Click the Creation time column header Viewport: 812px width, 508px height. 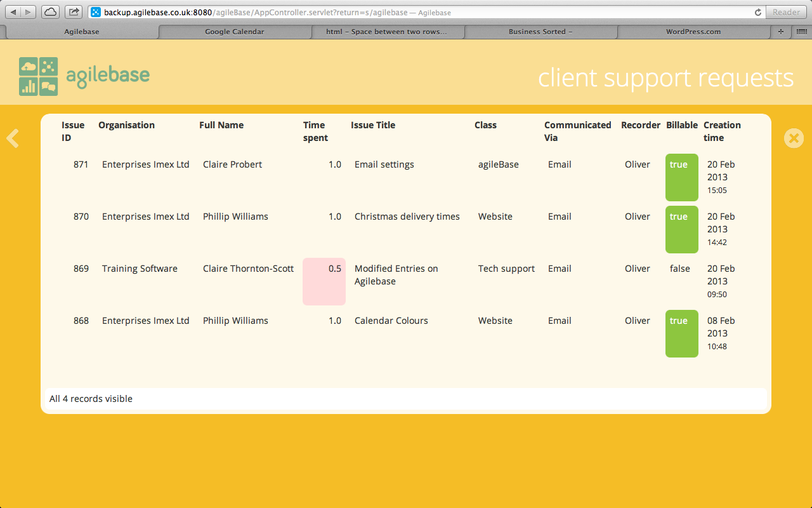[722, 131]
